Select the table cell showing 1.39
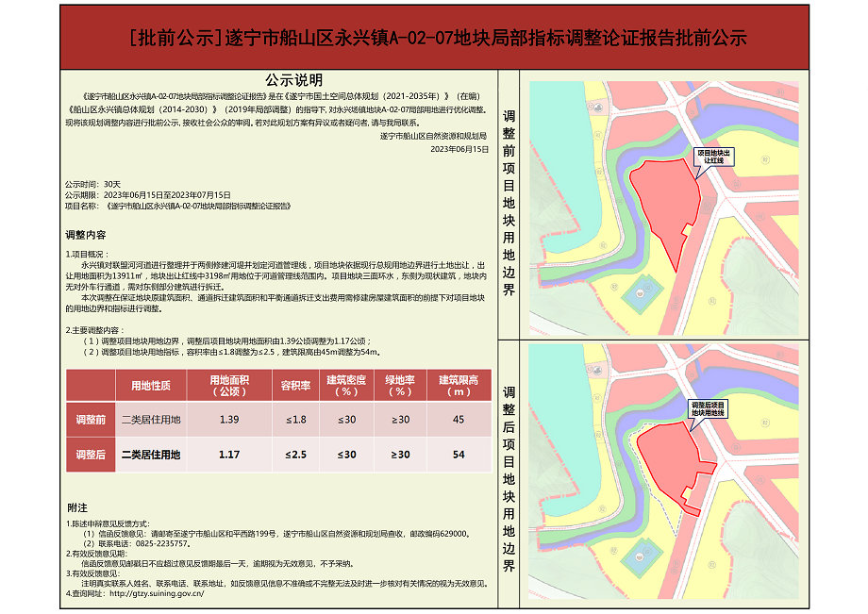This screenshot has width=868, height=614. pos(229,419)
